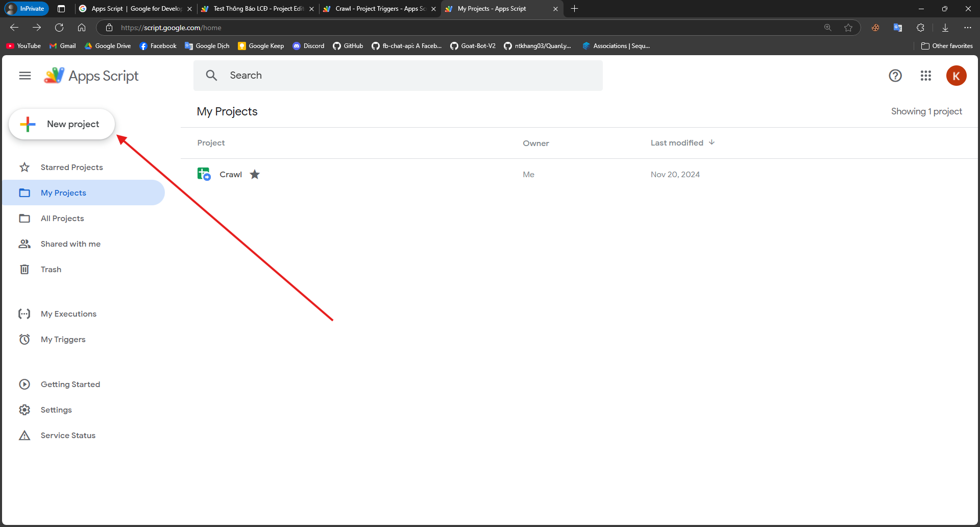Viewport: 980px width, 527px height.
Task: Open the Crawl project
Action: pyautogui.click(x=231, y=175)
